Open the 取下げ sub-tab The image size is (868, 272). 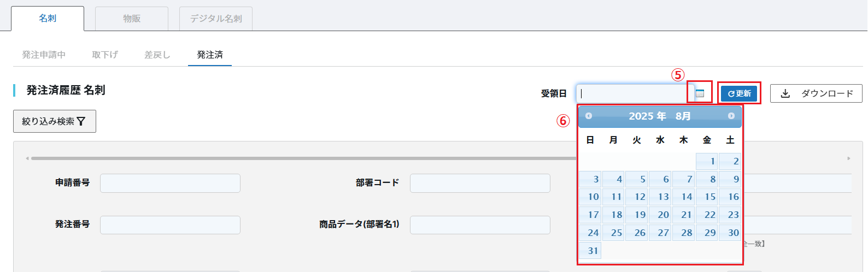click(x=105, y=55)
